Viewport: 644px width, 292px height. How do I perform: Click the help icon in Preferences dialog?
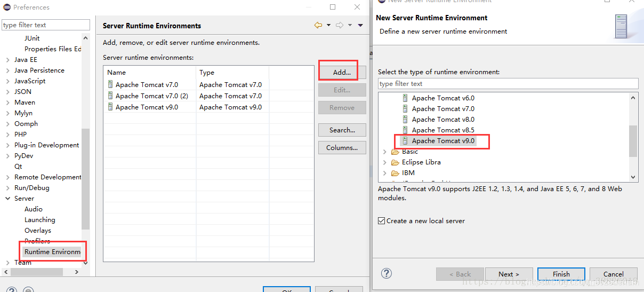coord(12,290)
